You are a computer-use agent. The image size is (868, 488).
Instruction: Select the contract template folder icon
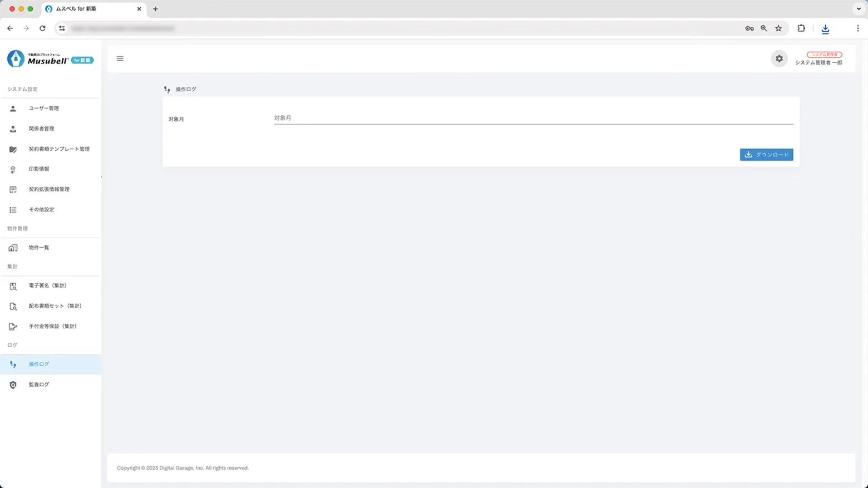click(x=13, y=149)
